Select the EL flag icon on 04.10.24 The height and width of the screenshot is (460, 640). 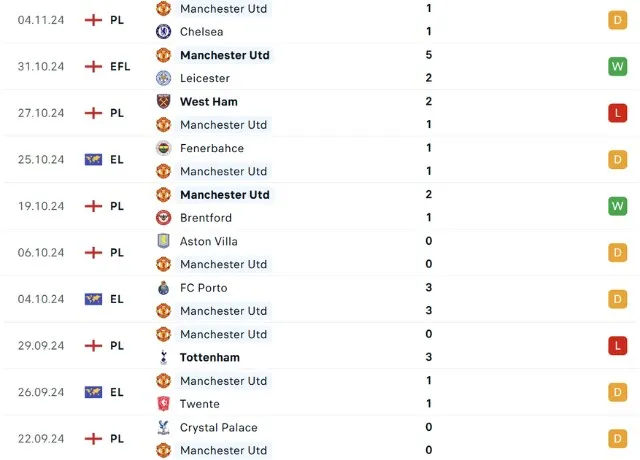pos(93,299)
